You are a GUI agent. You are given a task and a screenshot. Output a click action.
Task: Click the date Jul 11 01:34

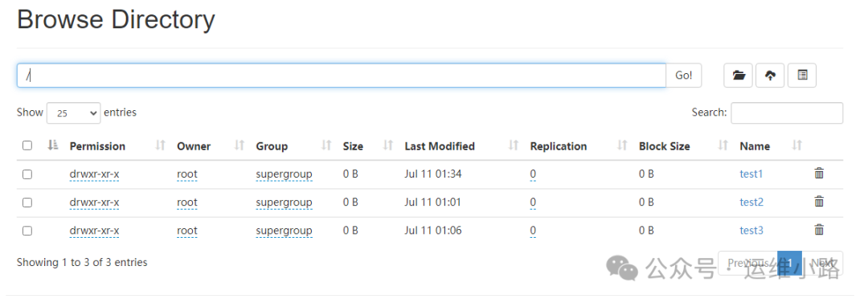click(x=433, y=174)
